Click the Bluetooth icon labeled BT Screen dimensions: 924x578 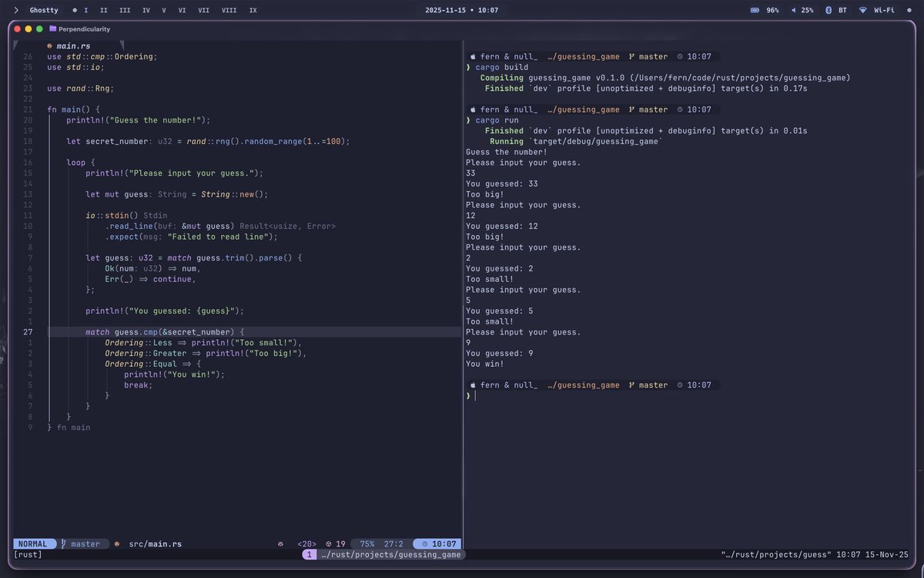pyautogui.click(x=829, y=11)
